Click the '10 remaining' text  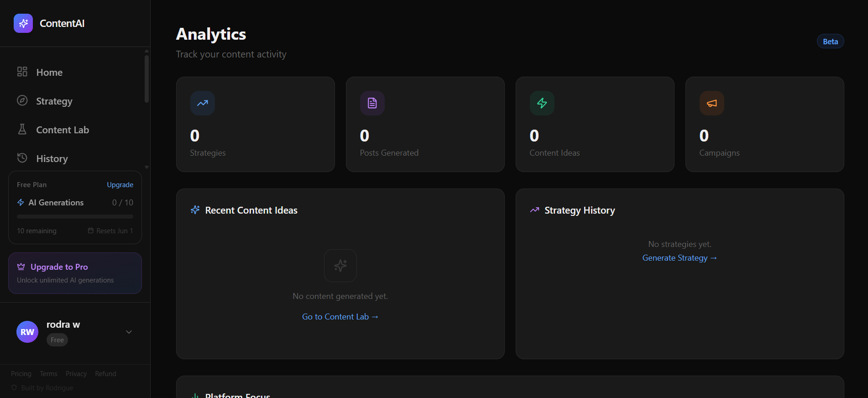37,230
